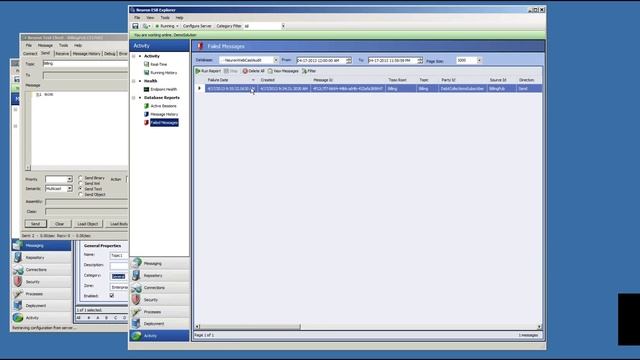Open Processes in the background window navigation
Viewport: 640px width, 360px height.
pos(41,293)
